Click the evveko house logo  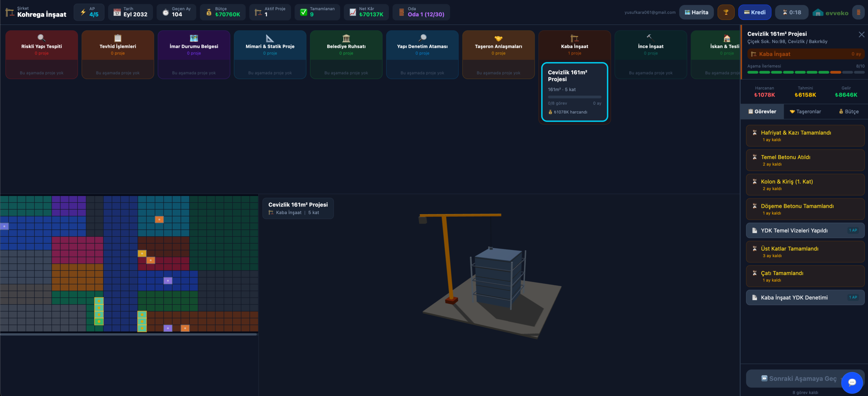pyautogui.click(x=818, y=13)
